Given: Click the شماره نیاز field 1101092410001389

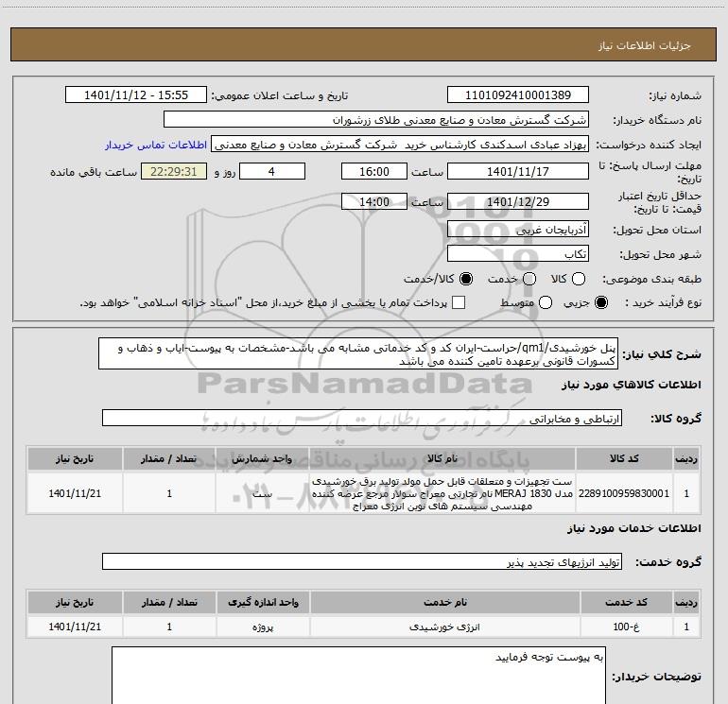Looking at the screenshot, I should point(518,95).
